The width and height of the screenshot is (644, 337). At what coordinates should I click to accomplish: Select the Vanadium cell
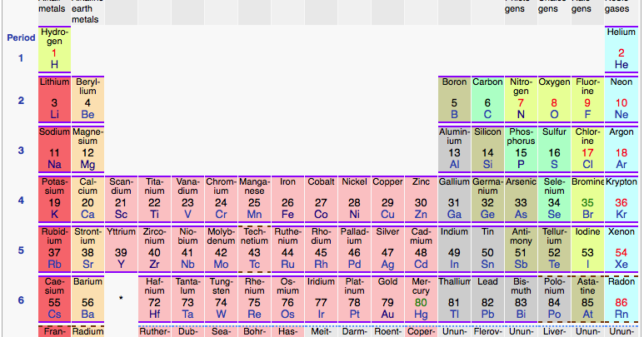[187, 199]
